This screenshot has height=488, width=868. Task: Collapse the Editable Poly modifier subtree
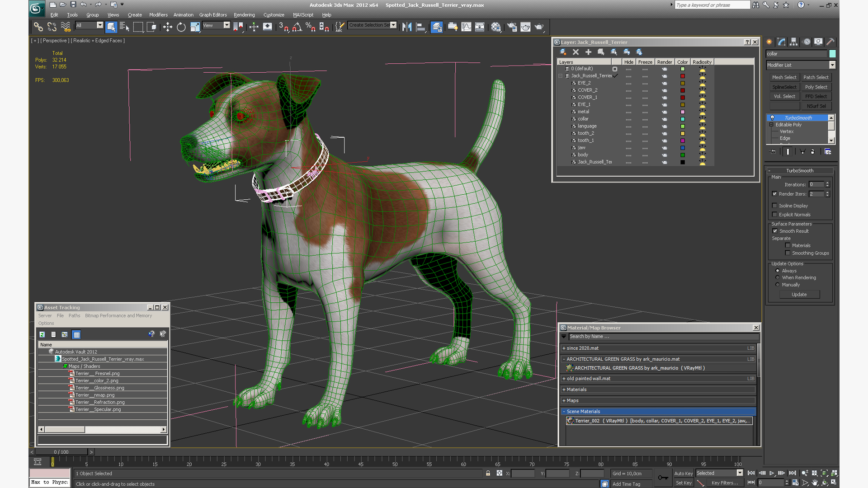pos(771,125)
